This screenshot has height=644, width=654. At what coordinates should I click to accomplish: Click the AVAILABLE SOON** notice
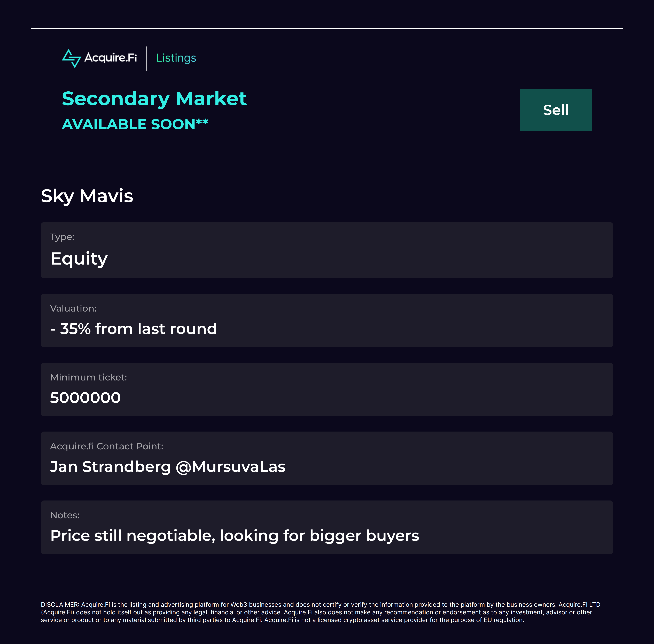pyautogui.click(x=135, y=124)
